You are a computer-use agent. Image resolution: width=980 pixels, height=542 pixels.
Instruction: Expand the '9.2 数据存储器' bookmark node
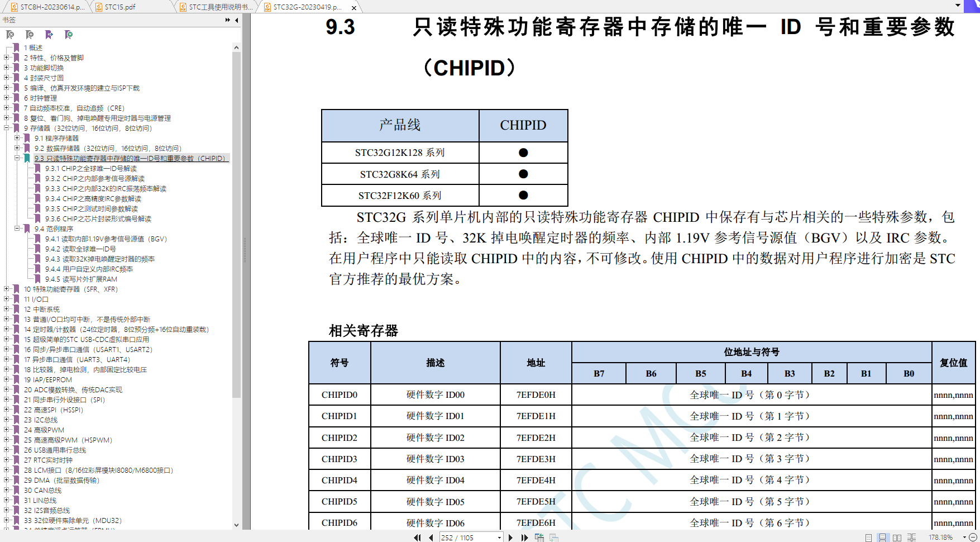coord(17,148)
